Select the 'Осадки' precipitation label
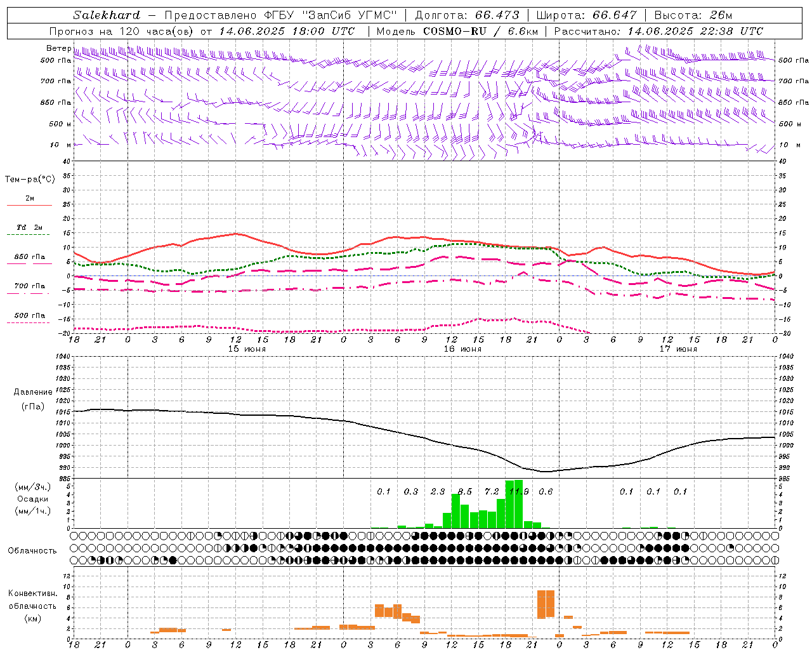812x650 pixels. pos(33,499)
